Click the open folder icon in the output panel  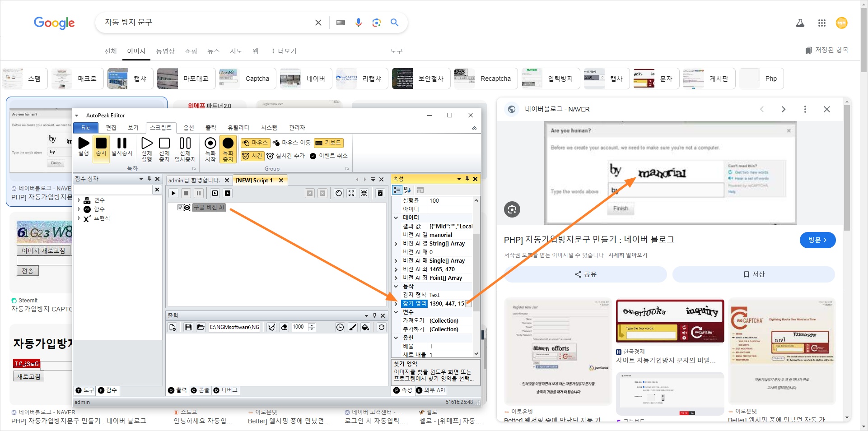201,327
